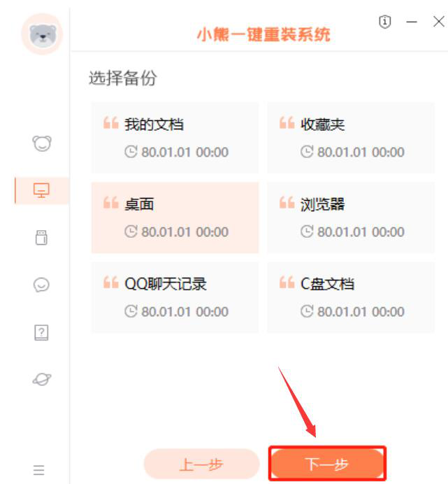Click the 上一步 button

201,464
